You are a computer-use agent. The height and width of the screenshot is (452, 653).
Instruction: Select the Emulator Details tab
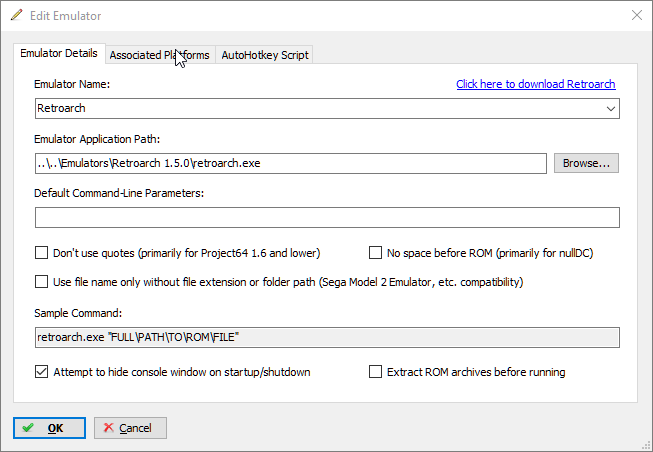(59, 53)
